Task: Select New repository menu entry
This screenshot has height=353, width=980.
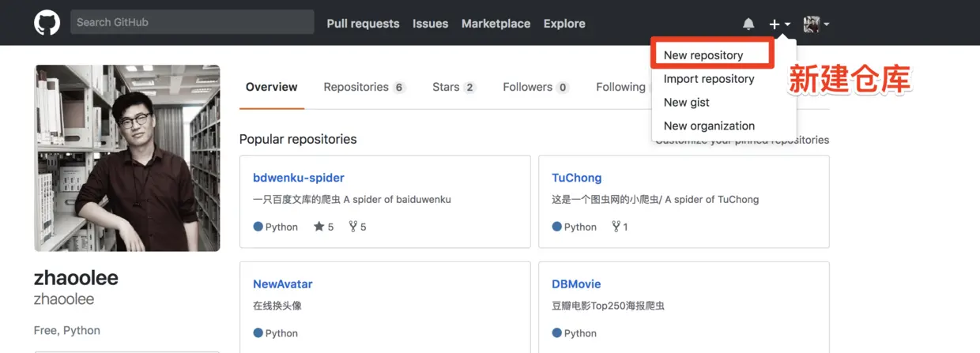Action: click(x=712, y=55)
